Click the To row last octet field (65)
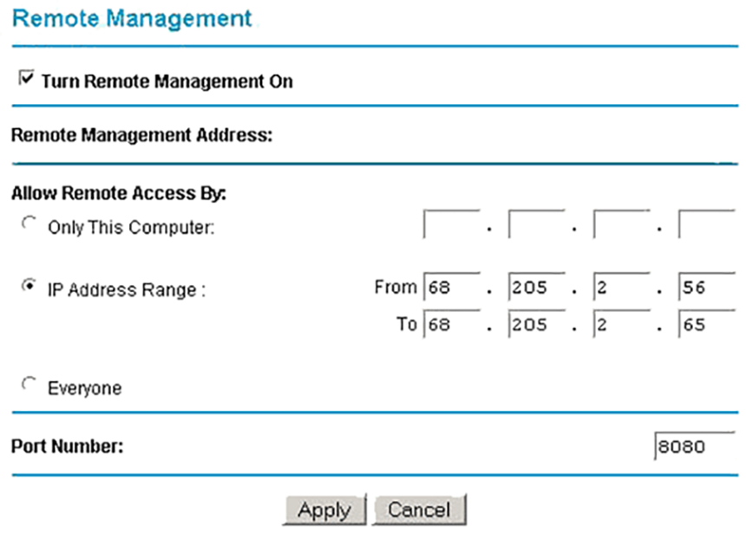 (706, 325)
